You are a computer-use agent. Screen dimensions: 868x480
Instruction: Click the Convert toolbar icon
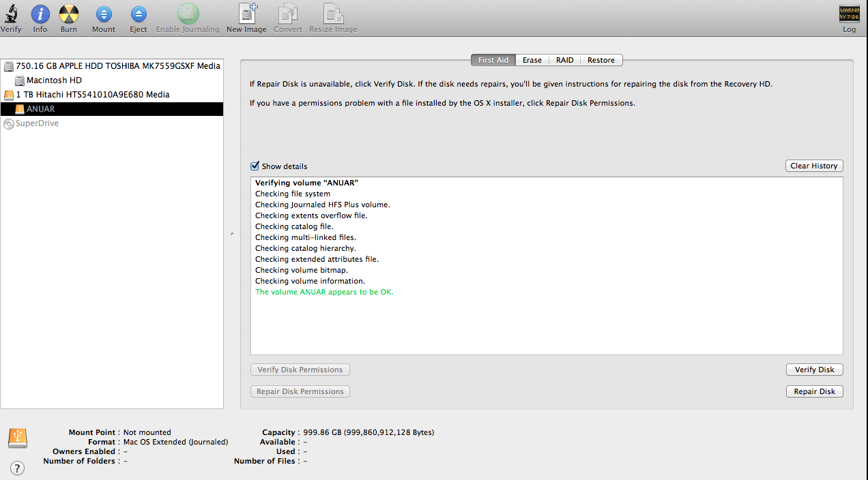tap(288, 13)
